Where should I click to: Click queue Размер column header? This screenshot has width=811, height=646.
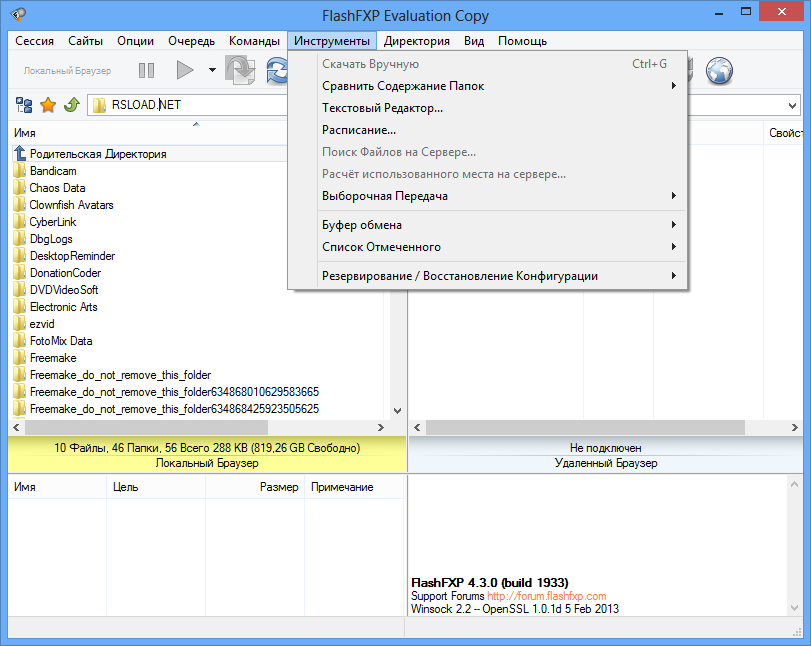coord(255,487)
